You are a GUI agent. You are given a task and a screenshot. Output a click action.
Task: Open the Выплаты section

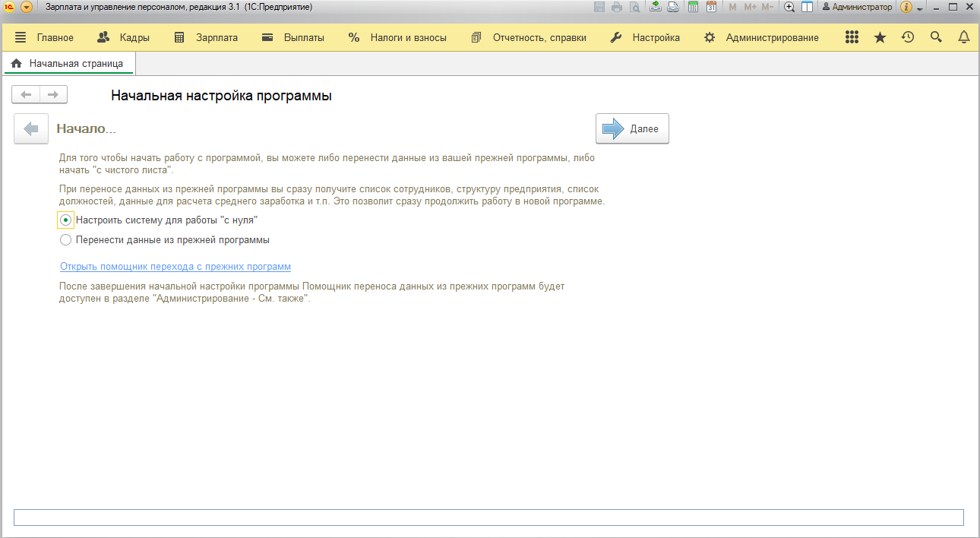click(292, 37)
